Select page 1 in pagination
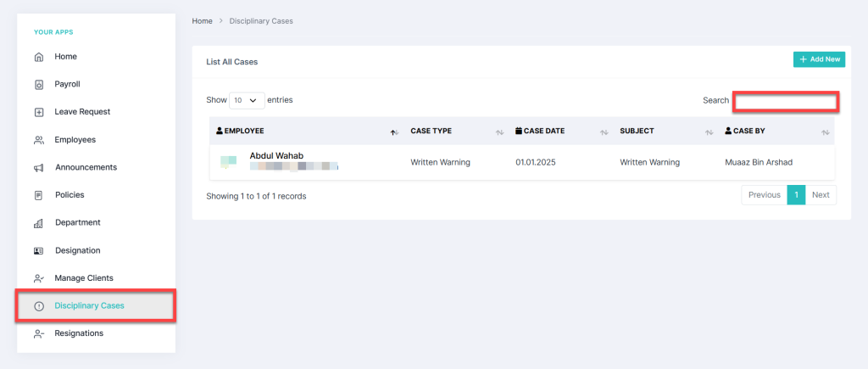Image resolution: width=868 pixels, height=369 pixels. (x=796, y=195)
